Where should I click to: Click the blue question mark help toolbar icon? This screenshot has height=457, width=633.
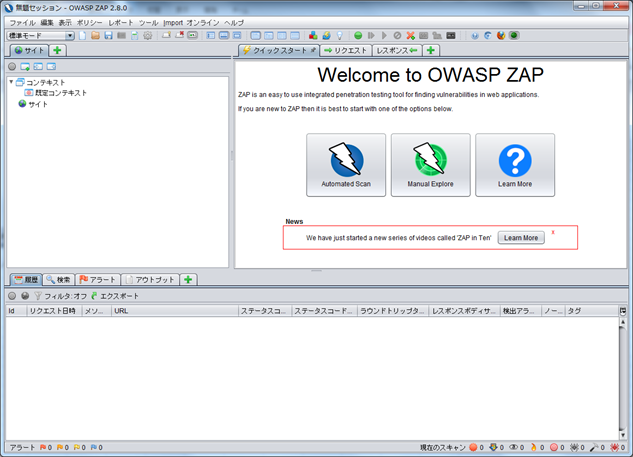(x=475, y=36)
